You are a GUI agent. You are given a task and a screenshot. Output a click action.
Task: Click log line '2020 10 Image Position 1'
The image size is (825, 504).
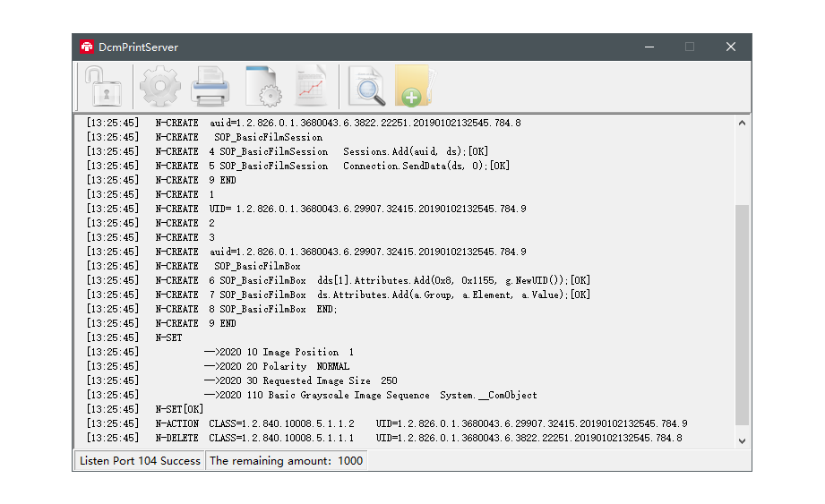click(220, 352)
